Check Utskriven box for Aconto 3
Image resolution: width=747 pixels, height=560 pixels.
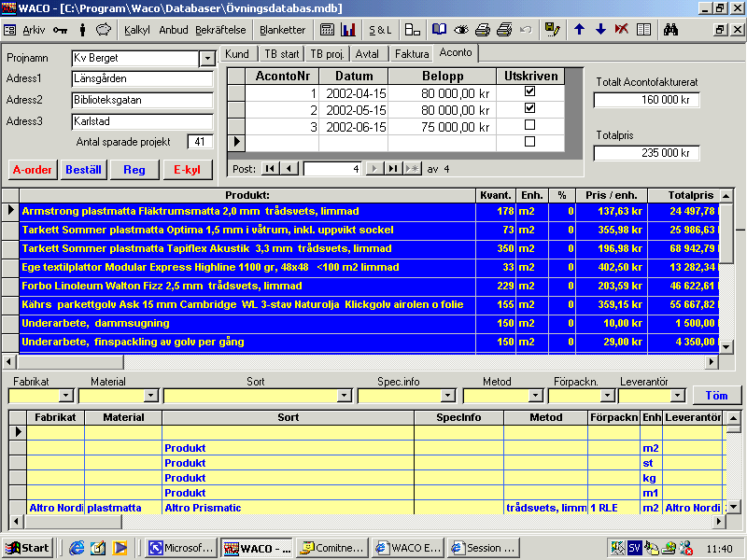529,125
